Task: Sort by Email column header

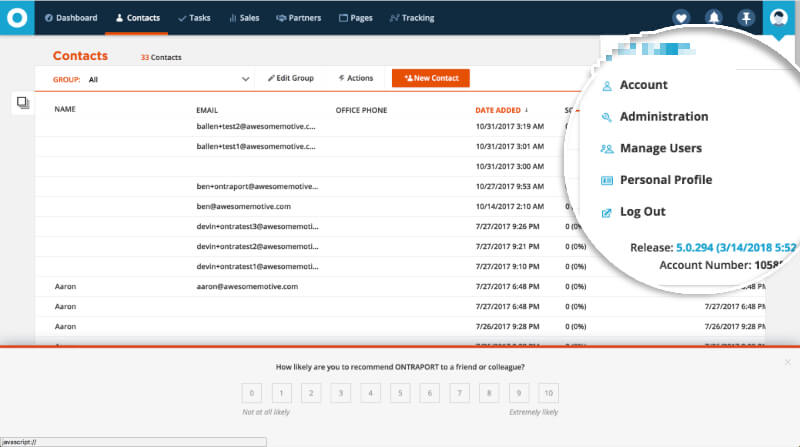Action: pyautogui.click(x=207, y=110)
